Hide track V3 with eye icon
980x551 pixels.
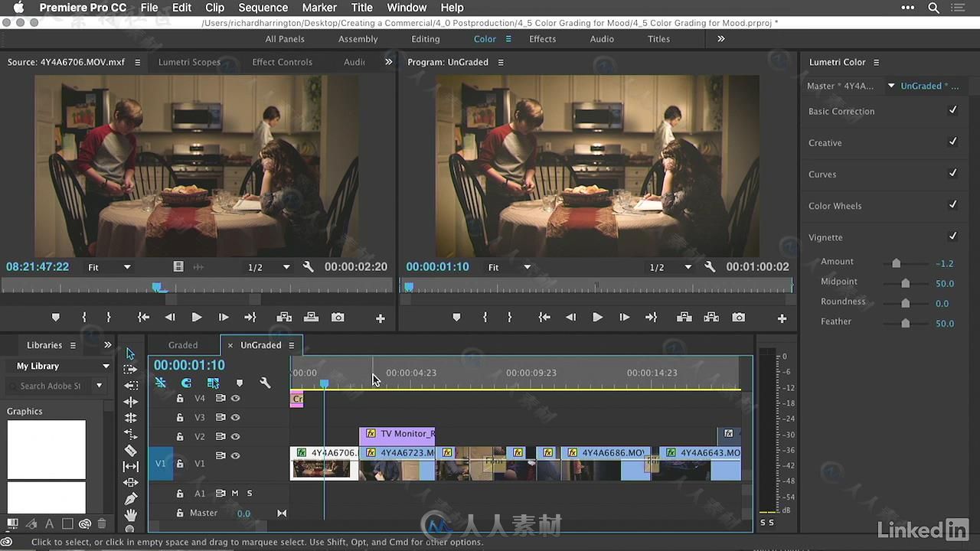(236, 417)
